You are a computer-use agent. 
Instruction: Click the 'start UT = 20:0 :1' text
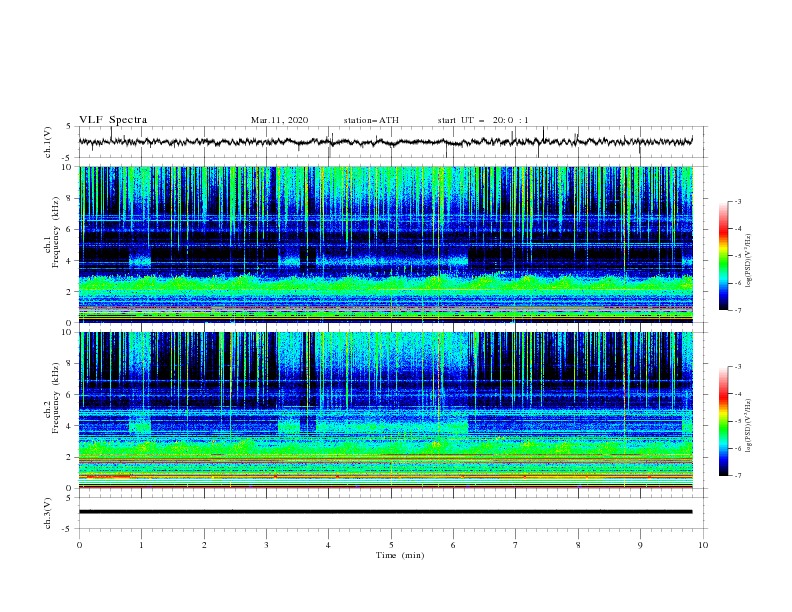[x=483, y=120]
